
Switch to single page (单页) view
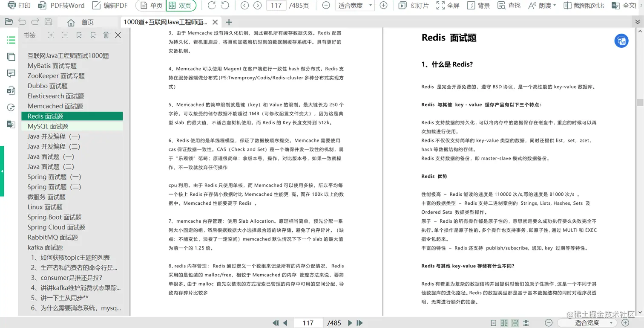[151, 6]
